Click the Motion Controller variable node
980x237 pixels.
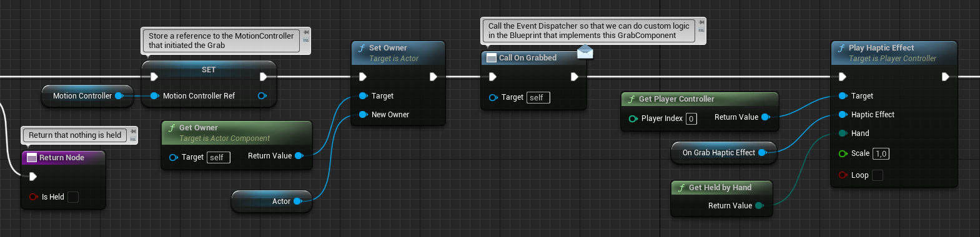coord(87,95)
